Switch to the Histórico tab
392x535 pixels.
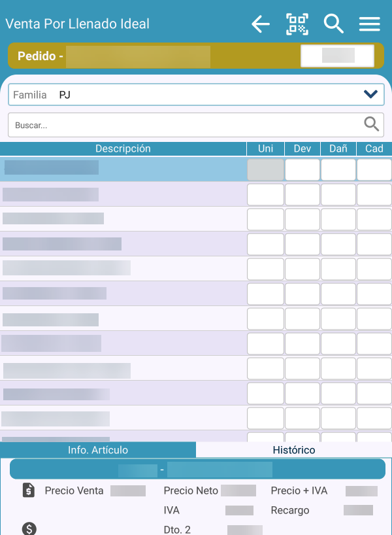point(293,450)
